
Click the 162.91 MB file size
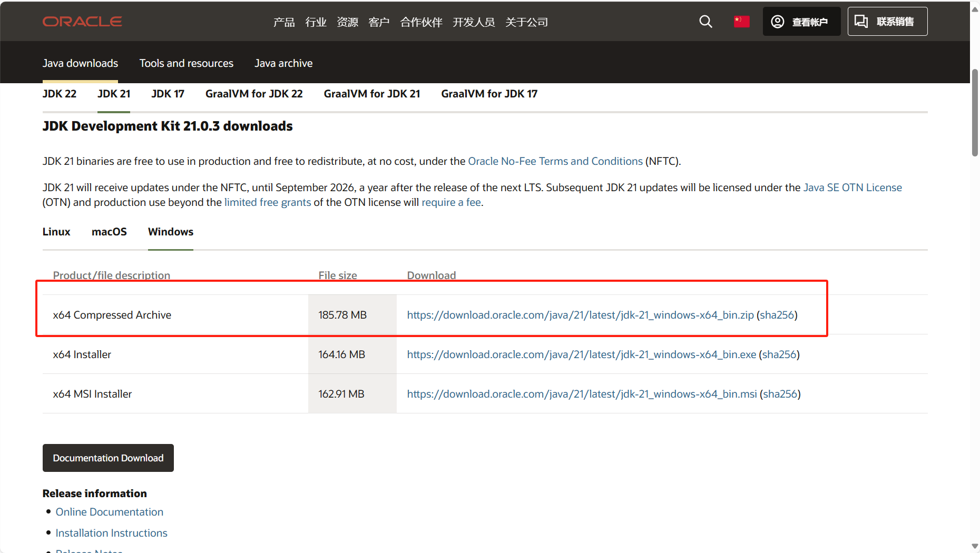(x=341, y=394)
